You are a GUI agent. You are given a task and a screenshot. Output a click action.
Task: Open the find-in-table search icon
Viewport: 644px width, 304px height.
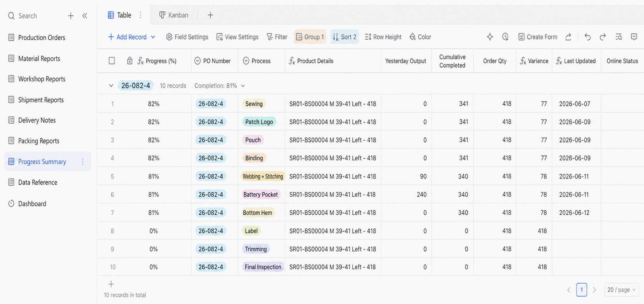619,37
